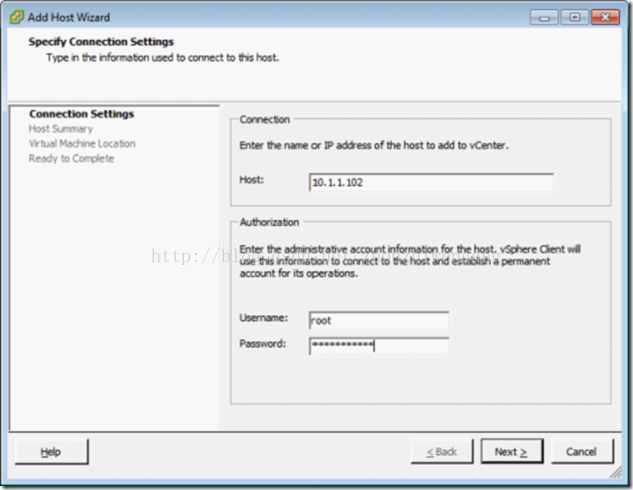Click the 'Authorization' group title

(269, 222)
